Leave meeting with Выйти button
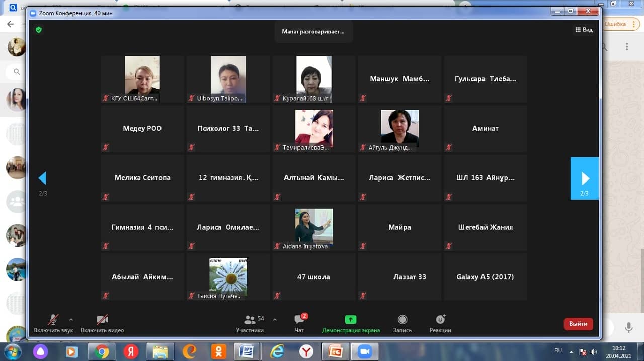The height and width of the screenshot is (361, 644). [578, 324]
